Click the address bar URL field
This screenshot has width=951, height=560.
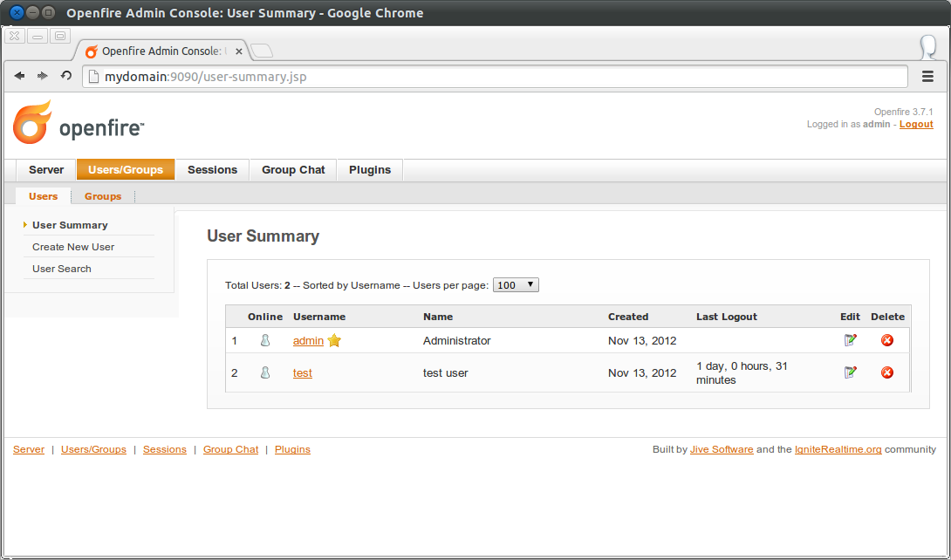[x=495, y=77]
